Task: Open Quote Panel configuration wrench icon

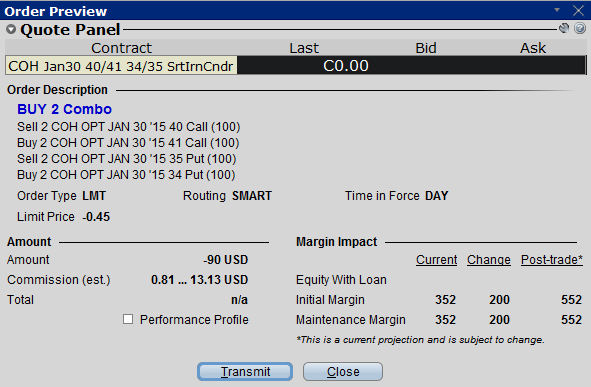Action: pos(564,28)
